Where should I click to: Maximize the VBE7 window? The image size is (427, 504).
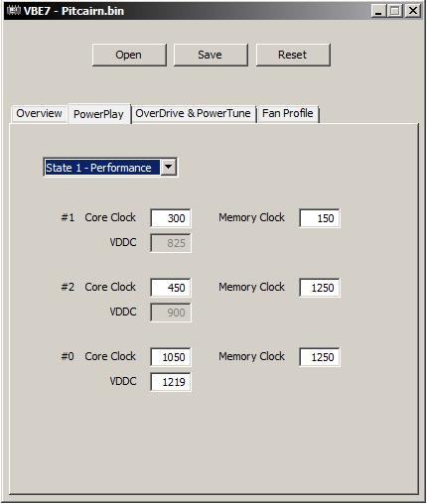394,11
